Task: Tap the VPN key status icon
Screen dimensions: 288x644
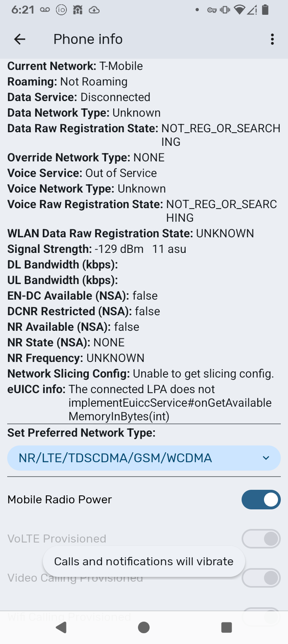Action: (x=212, y=10)
